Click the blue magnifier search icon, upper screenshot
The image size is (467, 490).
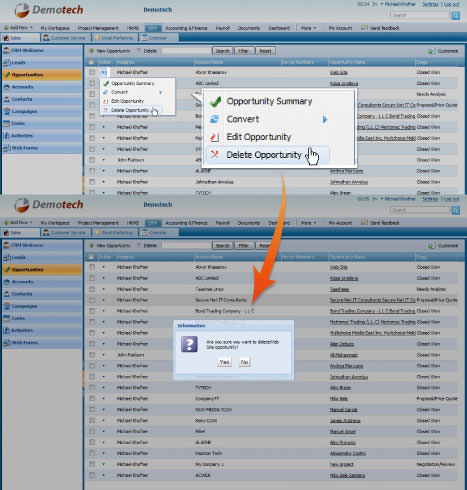point(455,15)
